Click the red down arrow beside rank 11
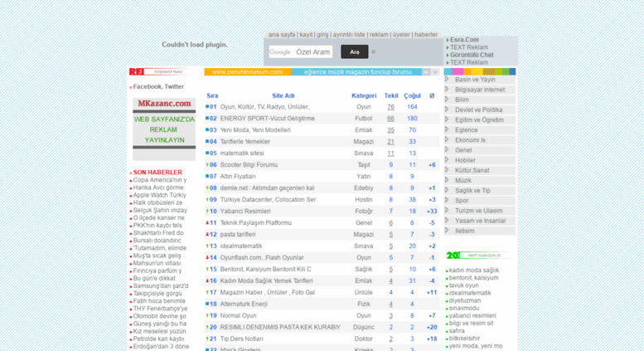This screenshot has width=644, height=351. pyautogui.click(x=207, y=222)
